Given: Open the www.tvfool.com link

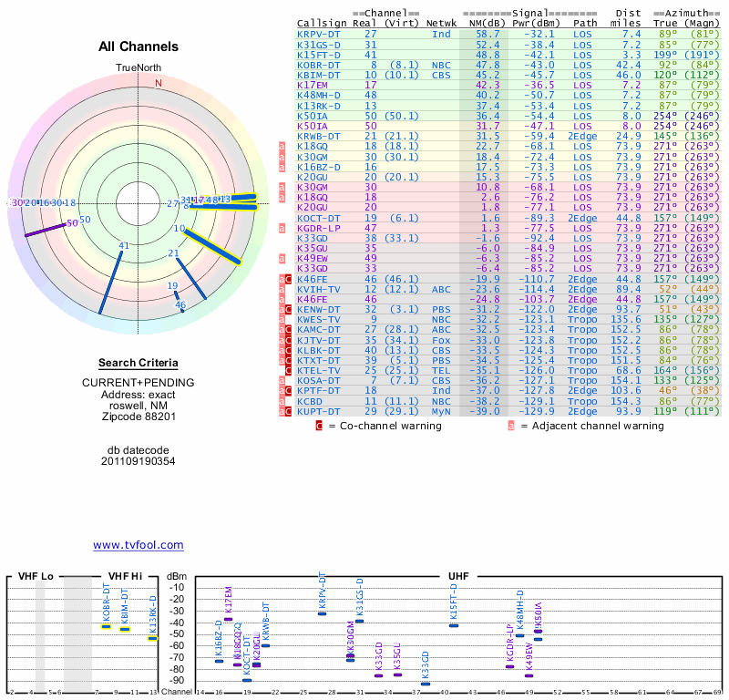Looking at the screenshot, I should 138,545.
